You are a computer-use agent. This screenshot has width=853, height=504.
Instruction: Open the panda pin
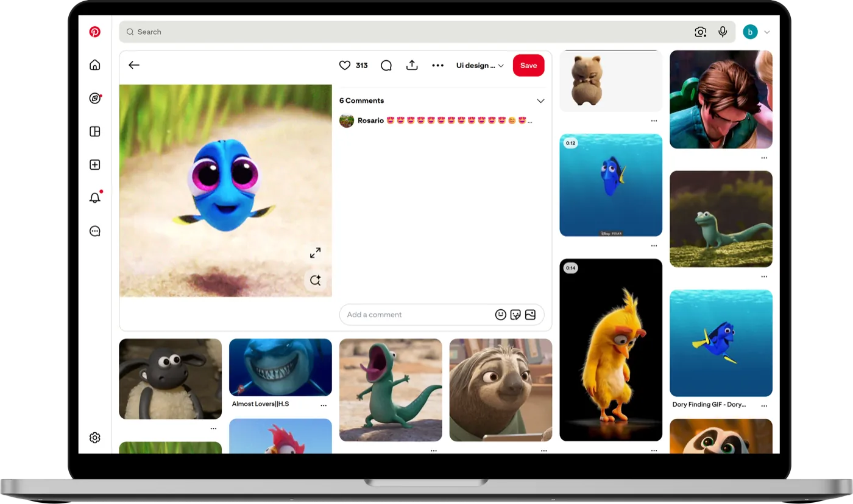coord(721,436)
